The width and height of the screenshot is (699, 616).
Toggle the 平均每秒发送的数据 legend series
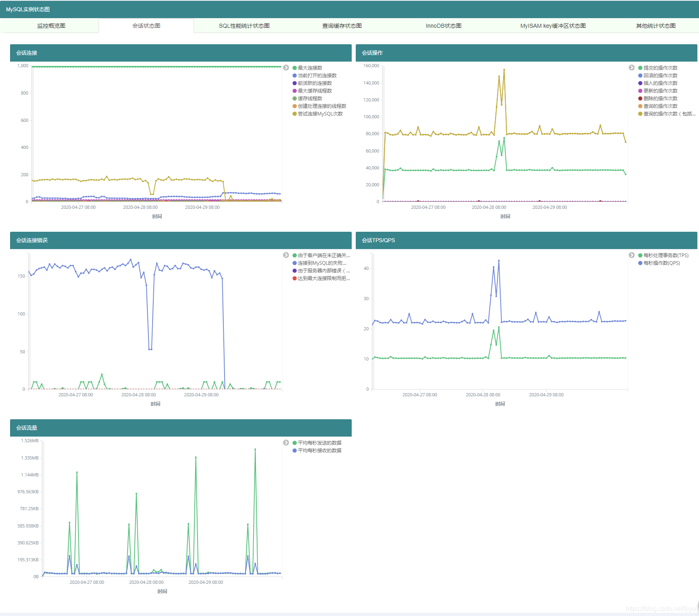click(317, 443)
